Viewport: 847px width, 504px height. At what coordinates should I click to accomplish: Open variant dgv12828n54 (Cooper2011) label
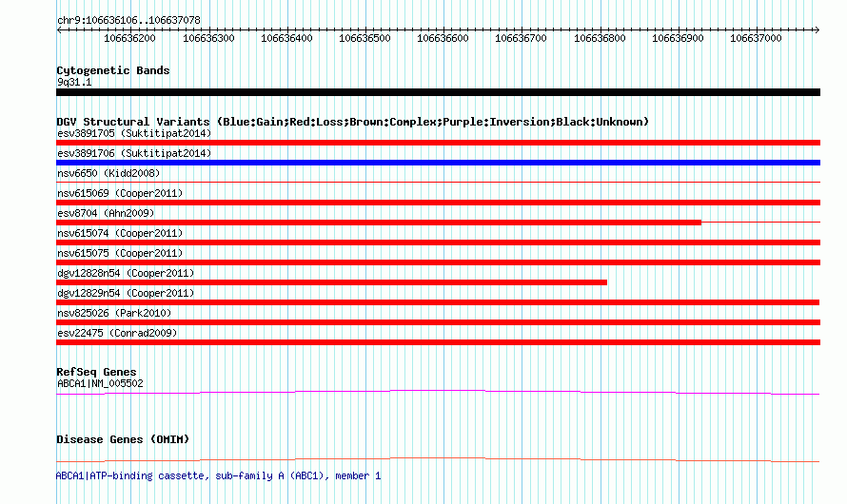pyautogui.click(x=126, y=273)
